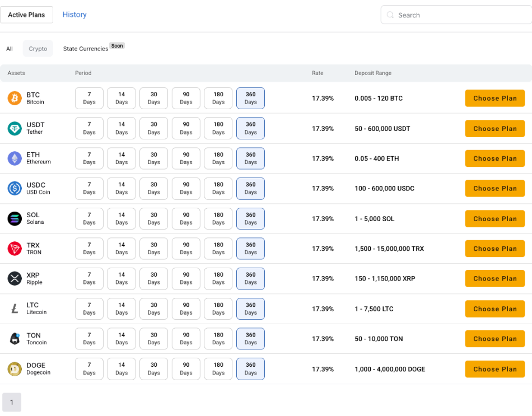Choose Plan for BTC
532x416 pixels.
coord(494,98)
